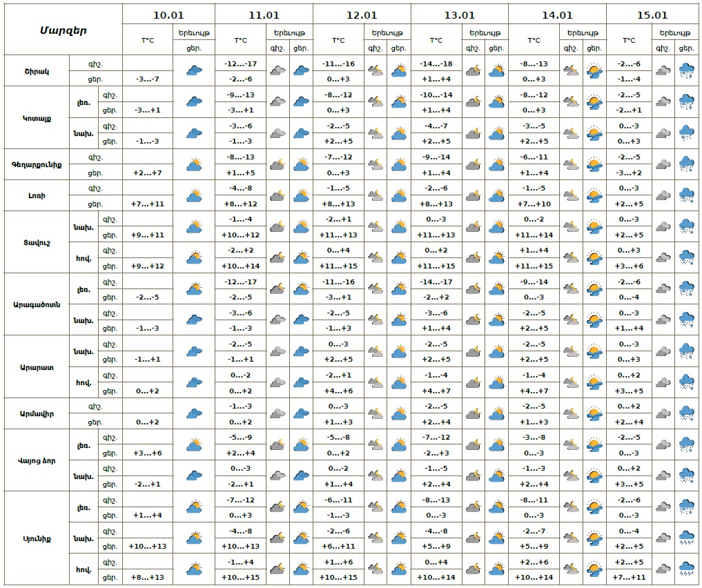
Task: Click Գեղարքունիք's partly sunny icon for 10.01
Action: (x=194, y=164)
